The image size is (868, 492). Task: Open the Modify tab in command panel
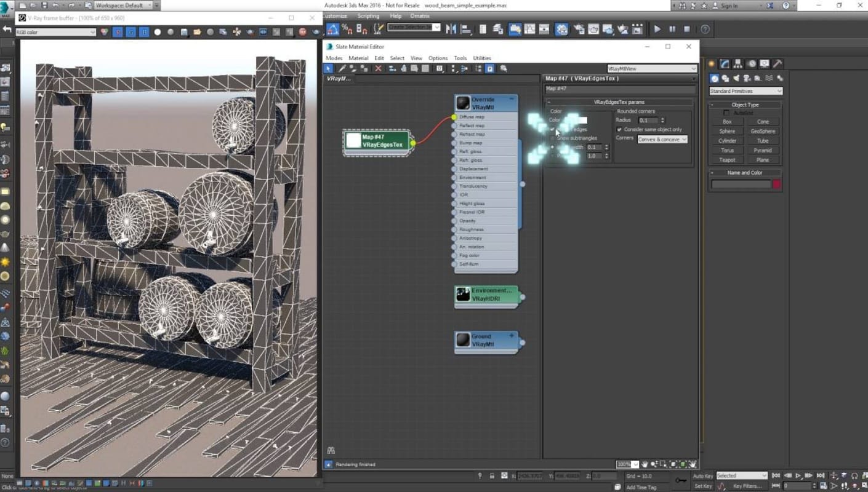pyautogui.click(x=725, y=63)
